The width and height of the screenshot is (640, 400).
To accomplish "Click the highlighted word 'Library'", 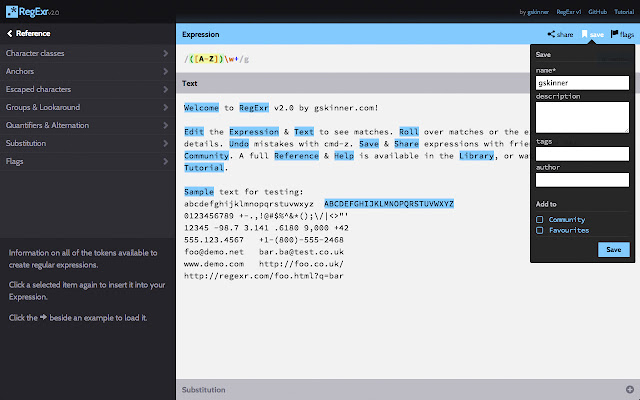I will pos(476,156).
